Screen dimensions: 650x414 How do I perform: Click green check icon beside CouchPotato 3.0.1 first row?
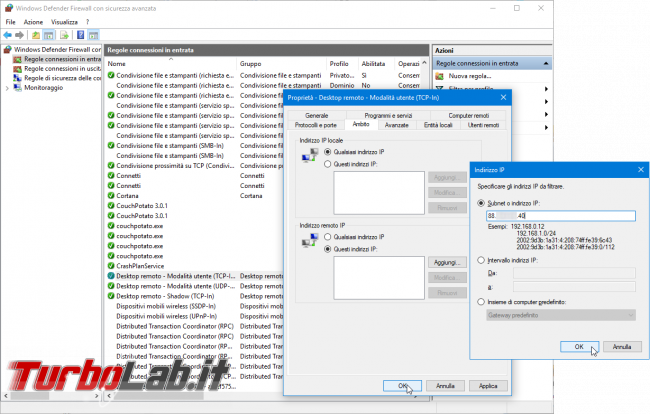tap(111, 206)
